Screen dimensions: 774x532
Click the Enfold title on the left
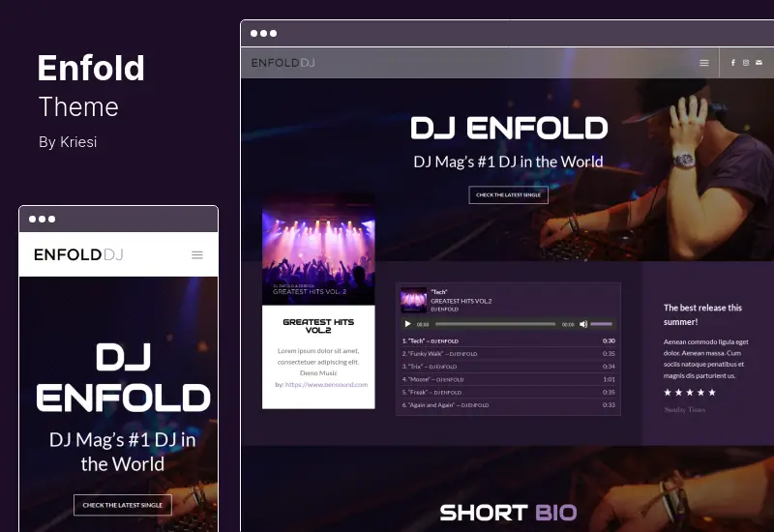pyautogui.click(x=91, y=68)
